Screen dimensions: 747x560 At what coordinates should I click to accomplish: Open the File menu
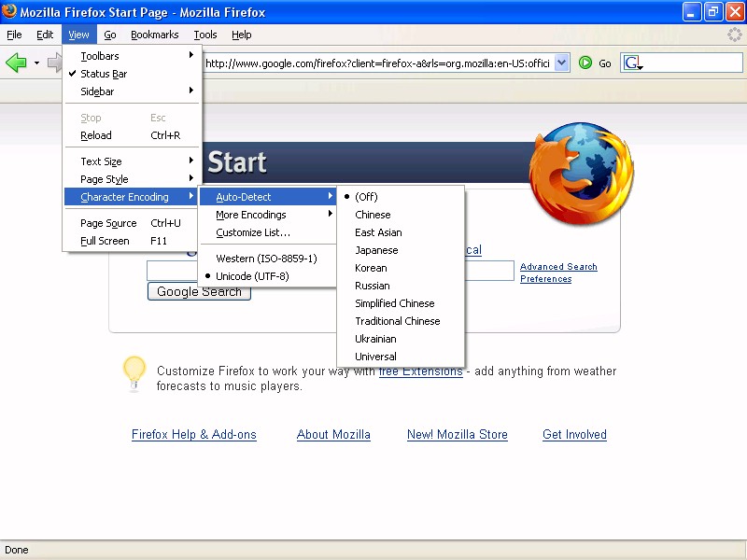(x=14, y=35)
